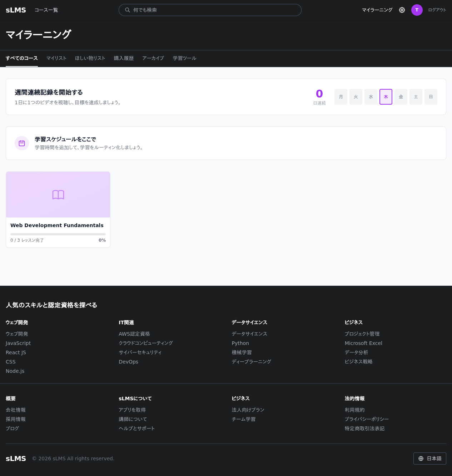
Task: Switch to the 購入履歴 tab
Action: (x=124, y=58)
